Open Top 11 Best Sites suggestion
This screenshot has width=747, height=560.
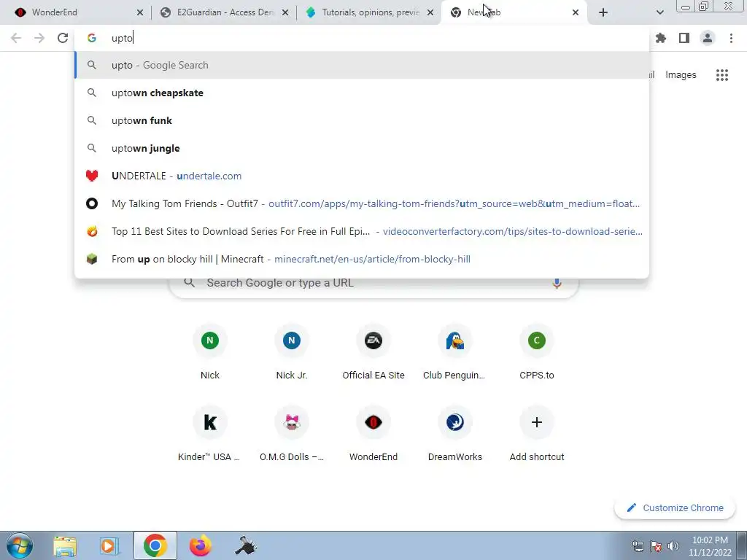pyautogui.click(x=362, y=231)
